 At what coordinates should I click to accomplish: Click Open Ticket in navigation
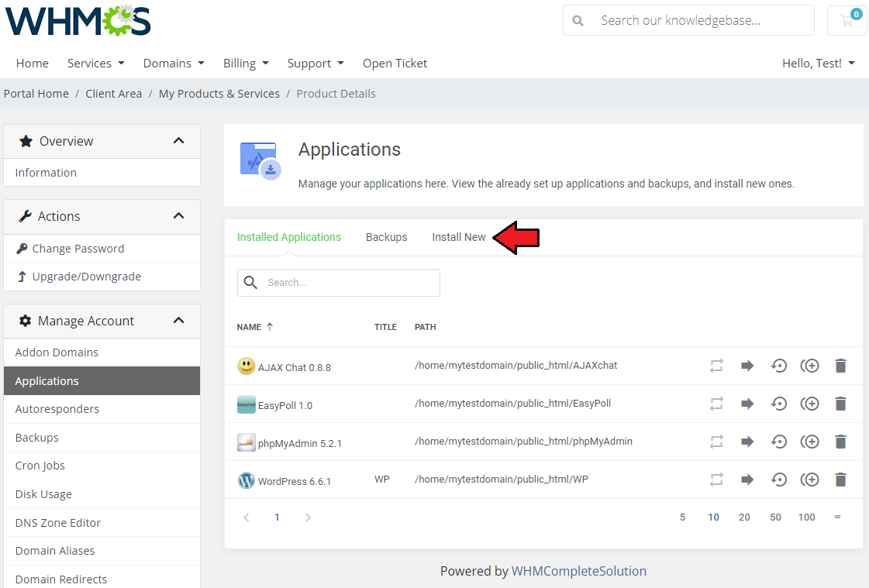coord(395,63)
